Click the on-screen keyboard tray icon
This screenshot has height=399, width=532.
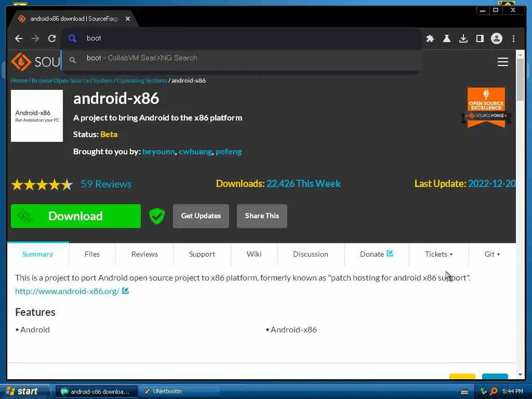click(464, 392)
